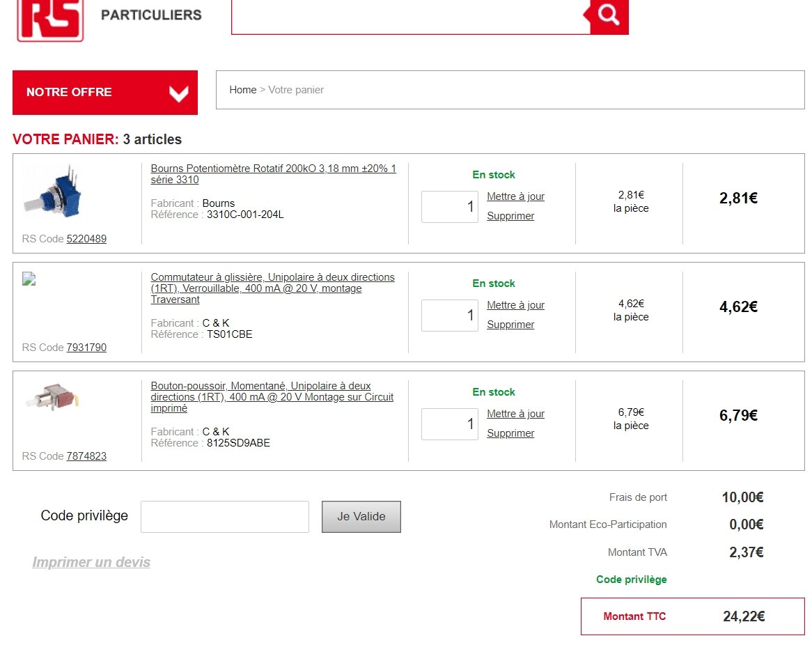Click the 4,62€ line total
Viewport: 812px width, 645px height.
tap(738, 306)
